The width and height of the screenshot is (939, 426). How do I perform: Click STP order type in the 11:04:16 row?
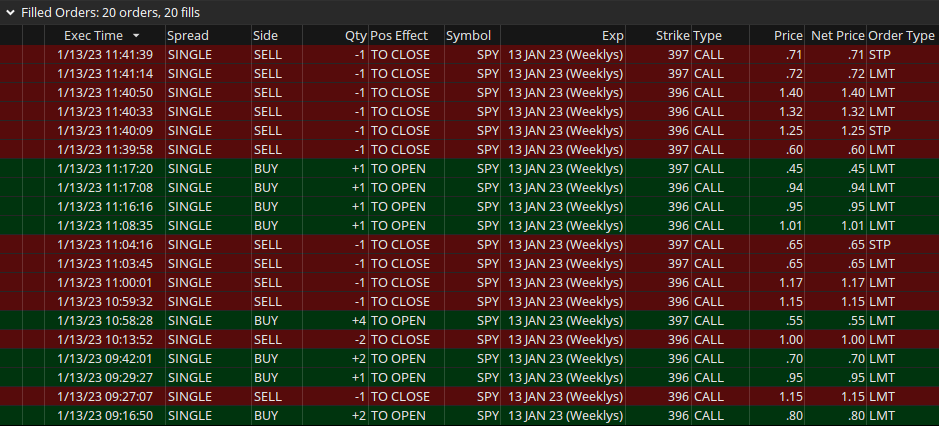click(x=880, y=244)
